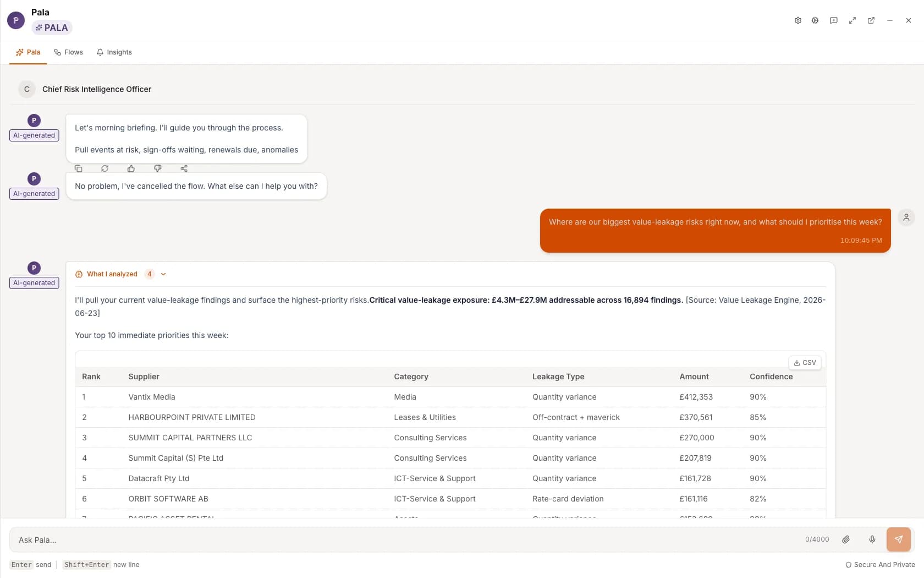Activate voice input microphone
Screen dimensions: 924x578
click(x=872, y=539)
